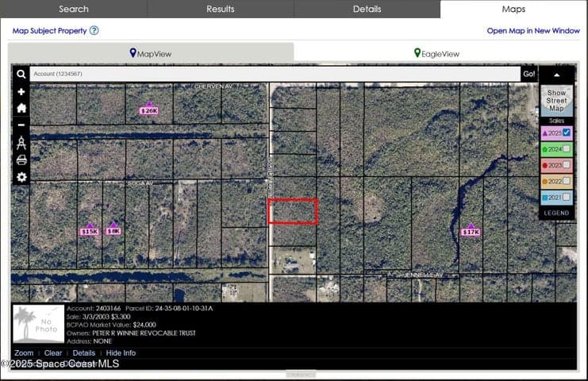Switch to the Search tab
Image resolution: width=588 pixels, height=381 pixels.
(x=74, y=9)
